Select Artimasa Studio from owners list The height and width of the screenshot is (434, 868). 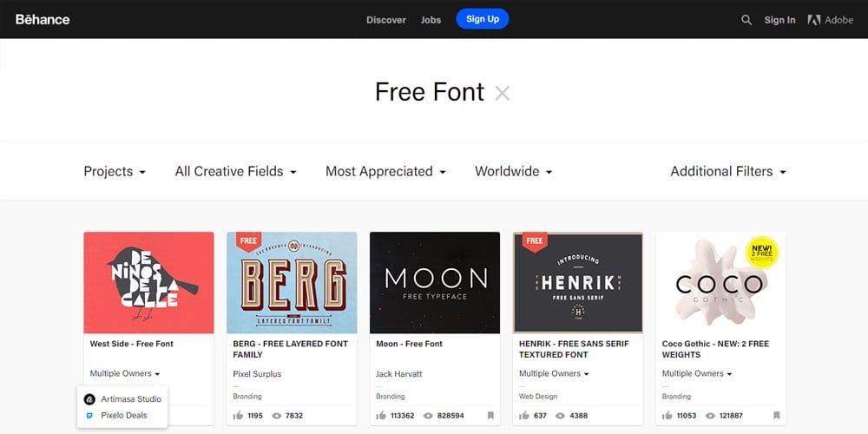pos(122,399)
